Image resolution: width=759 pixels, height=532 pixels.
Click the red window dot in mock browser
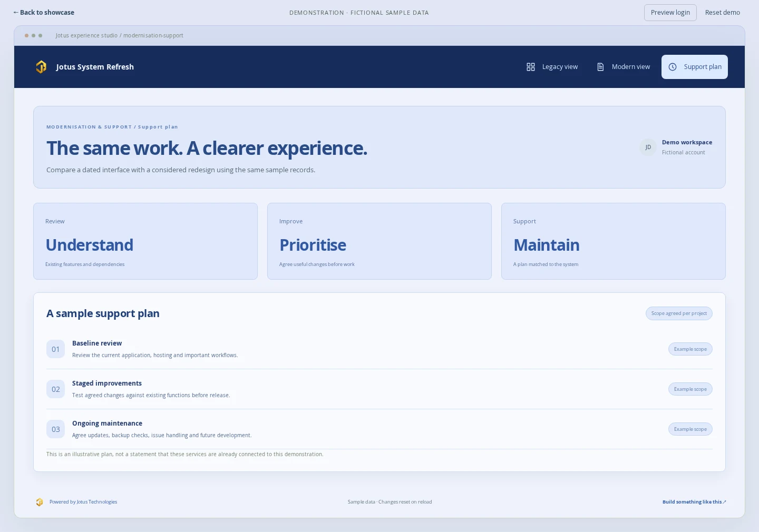(x=26, y=36)
